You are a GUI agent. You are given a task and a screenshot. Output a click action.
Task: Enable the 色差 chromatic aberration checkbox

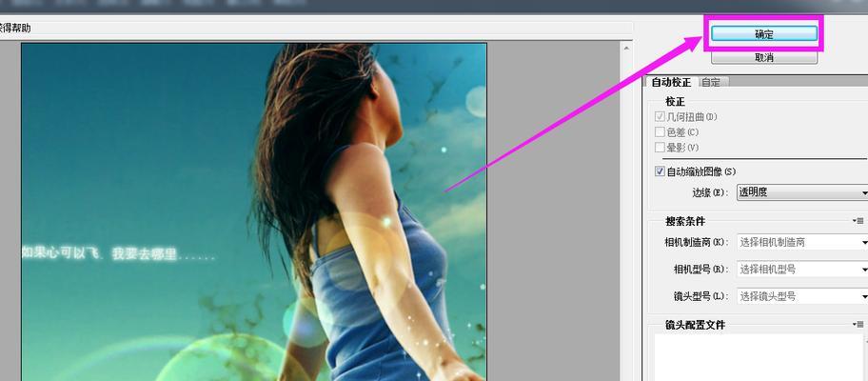coord(660,131)
